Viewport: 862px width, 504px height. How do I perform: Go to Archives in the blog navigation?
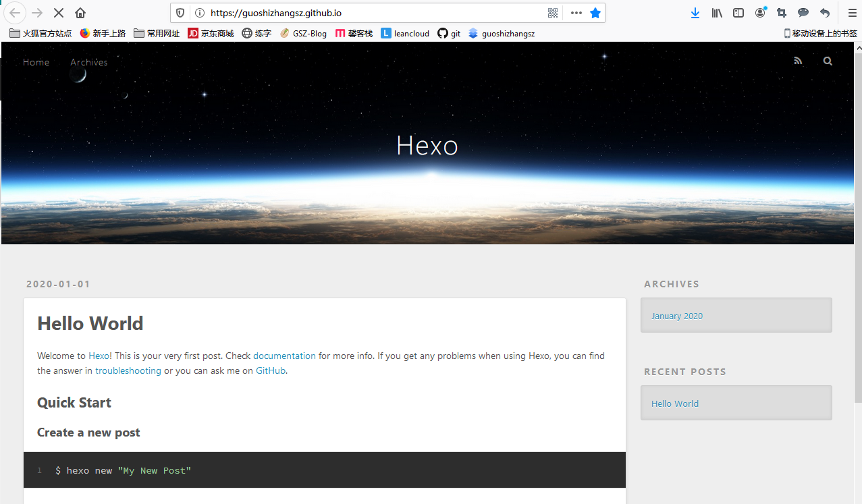click(88, 62)
